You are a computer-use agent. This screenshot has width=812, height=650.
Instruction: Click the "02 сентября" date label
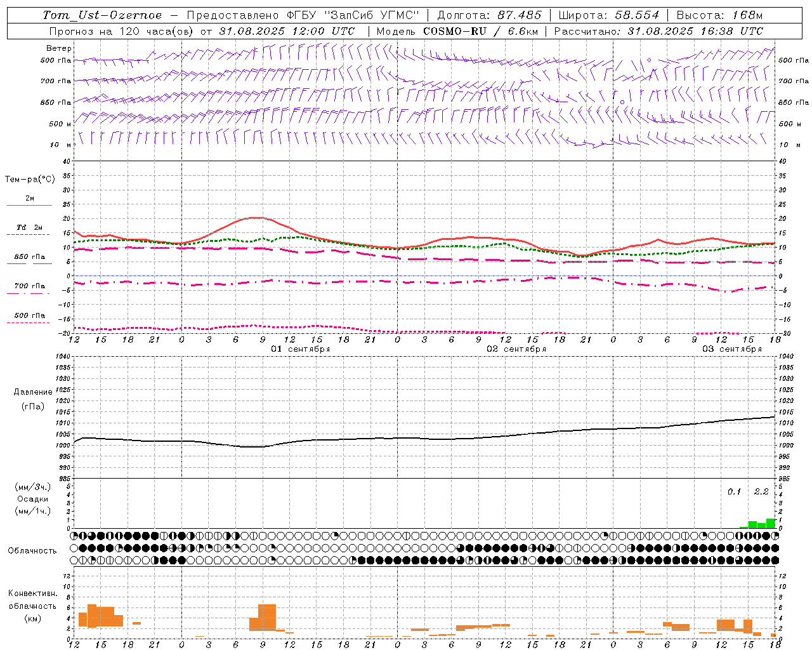tap(516, 349)
